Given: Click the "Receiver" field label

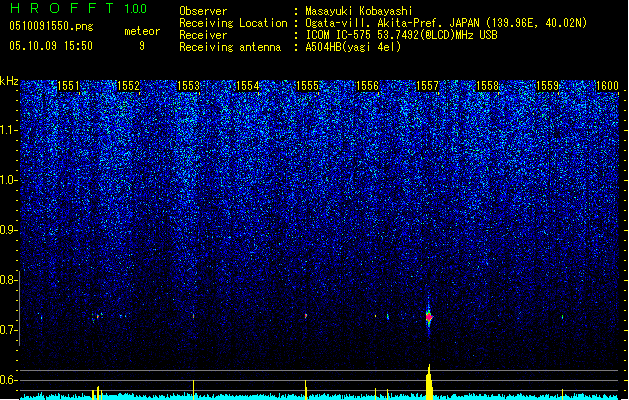Looking at the screenshot, I should tap(203, 35).
